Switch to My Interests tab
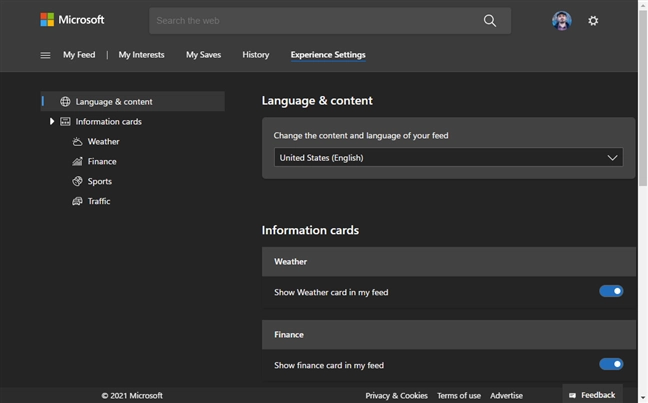This screenshot has width=648, height=403. click(141, 55)
